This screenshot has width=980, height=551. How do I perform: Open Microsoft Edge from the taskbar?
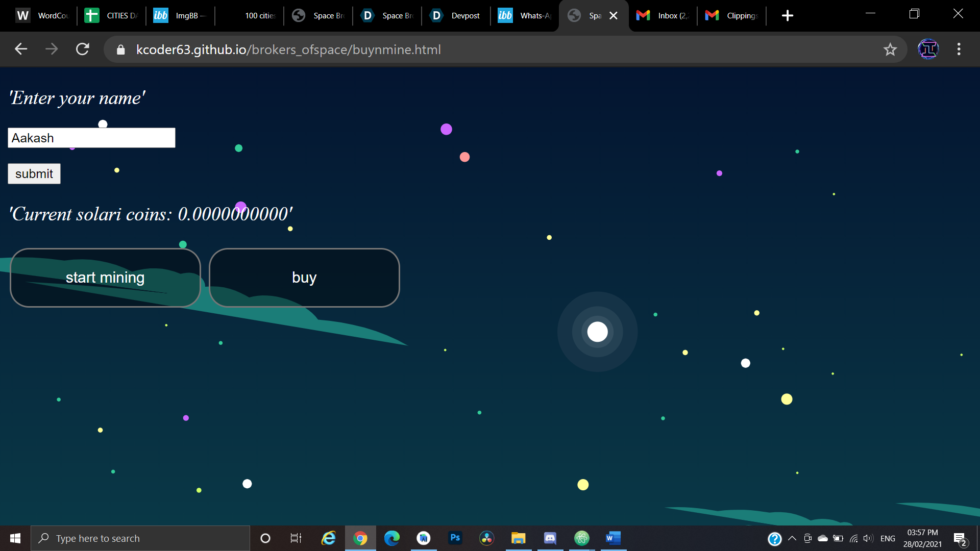(391, 538)
